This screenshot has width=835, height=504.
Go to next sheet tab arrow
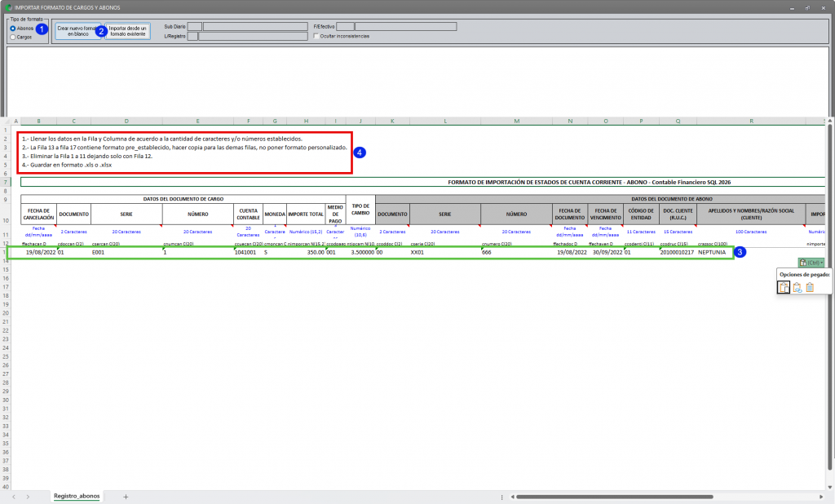[28, 497]
